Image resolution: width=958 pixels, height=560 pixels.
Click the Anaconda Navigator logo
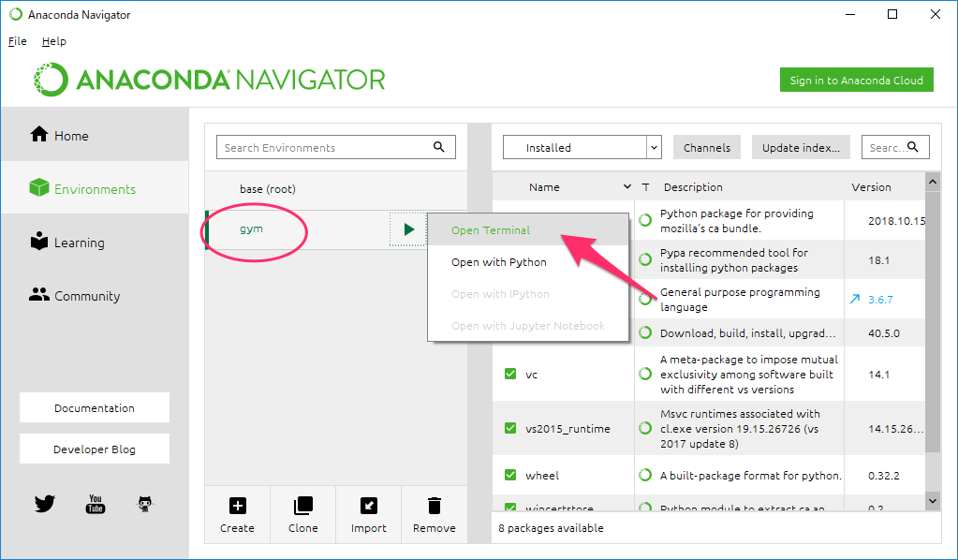pyautogui.click(x=210, y=80)
